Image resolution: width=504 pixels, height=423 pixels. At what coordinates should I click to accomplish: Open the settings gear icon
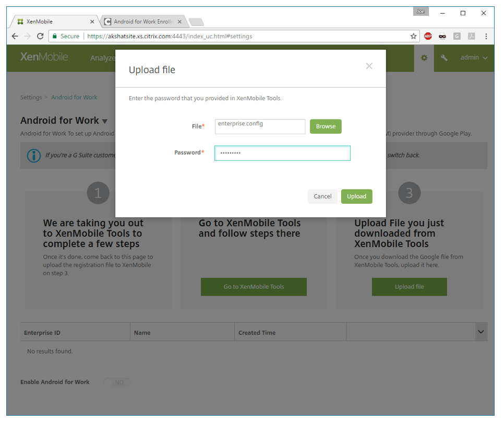424,58
